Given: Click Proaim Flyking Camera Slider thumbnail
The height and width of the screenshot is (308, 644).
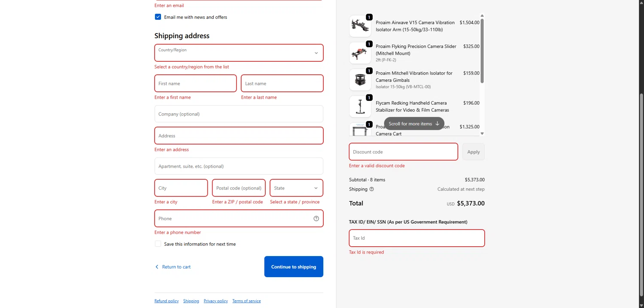Looking at the screenshot, I should tap(360, 53).
